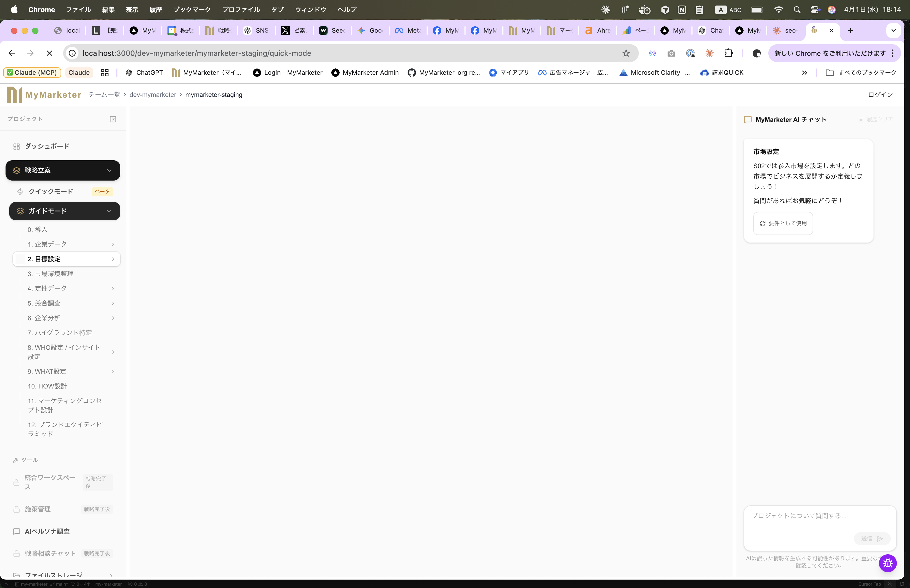Select 11. マーケティングコンセプト設計 step
This screenshot has width=910, height=588.
65,405
